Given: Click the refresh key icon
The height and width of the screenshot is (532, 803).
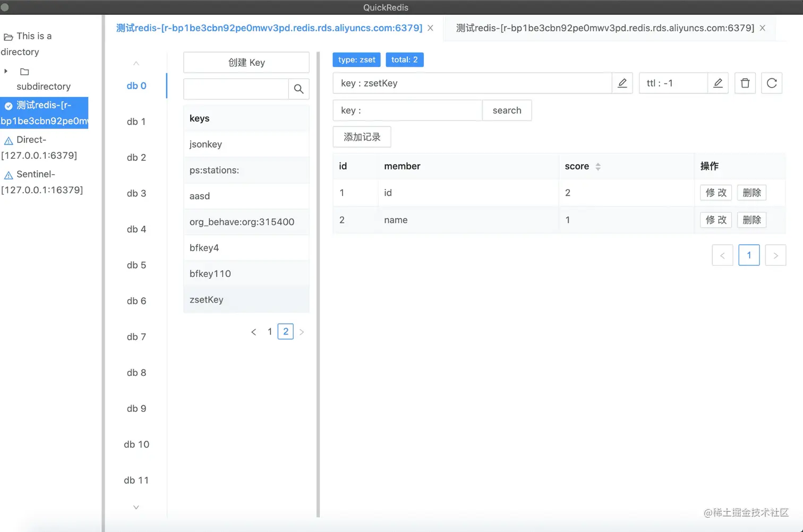Looking at the screenshot, I should click(x=772, y=83).
